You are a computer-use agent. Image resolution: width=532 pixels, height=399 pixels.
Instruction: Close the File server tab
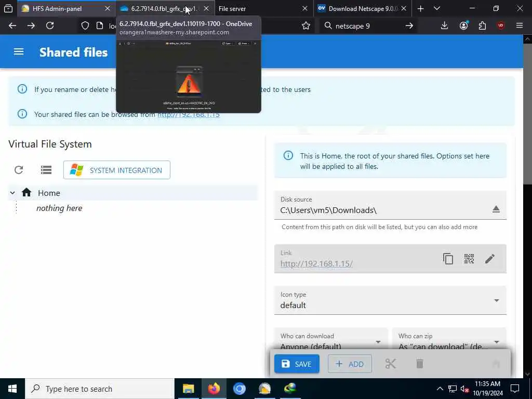pos(304,8)
